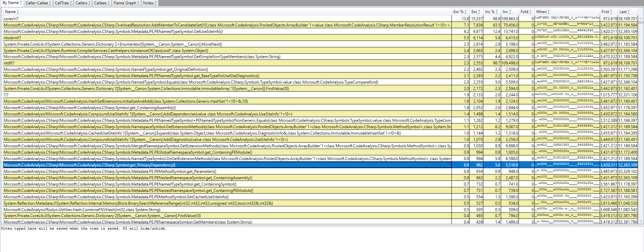This screenshot has width=644, height=252.
Task: Click the Fold column header
Action: (524, 12)
